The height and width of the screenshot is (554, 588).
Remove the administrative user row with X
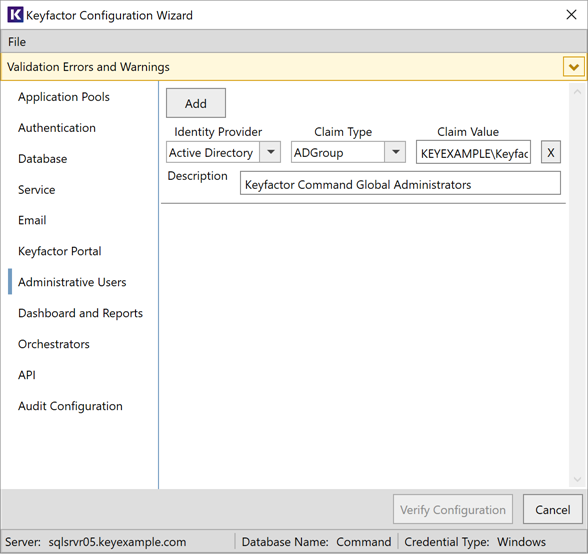[x=550, y=152]
